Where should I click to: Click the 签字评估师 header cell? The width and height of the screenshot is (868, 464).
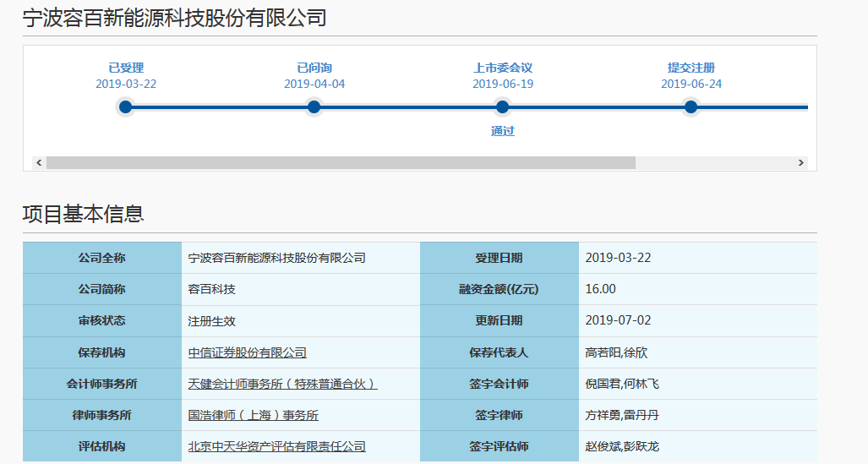click(500, 446)
